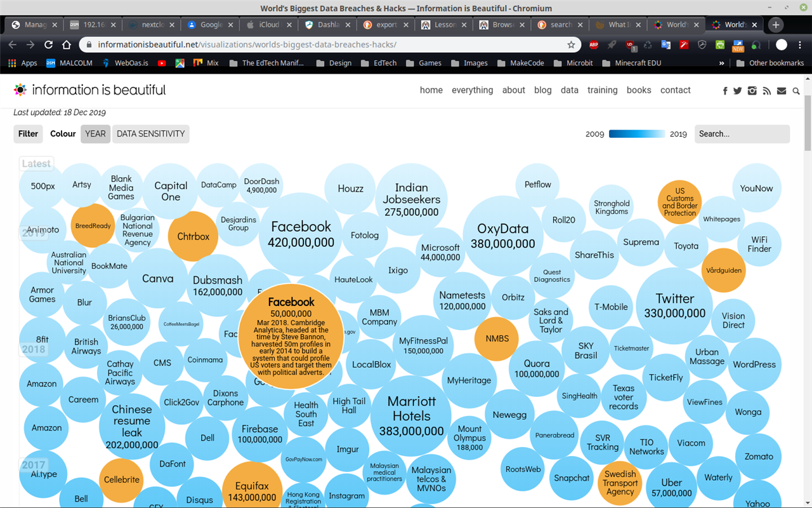This screenshot has height=508, width=812.
Task: Bookmark page with star icon
Action: [x=571, y=45]
